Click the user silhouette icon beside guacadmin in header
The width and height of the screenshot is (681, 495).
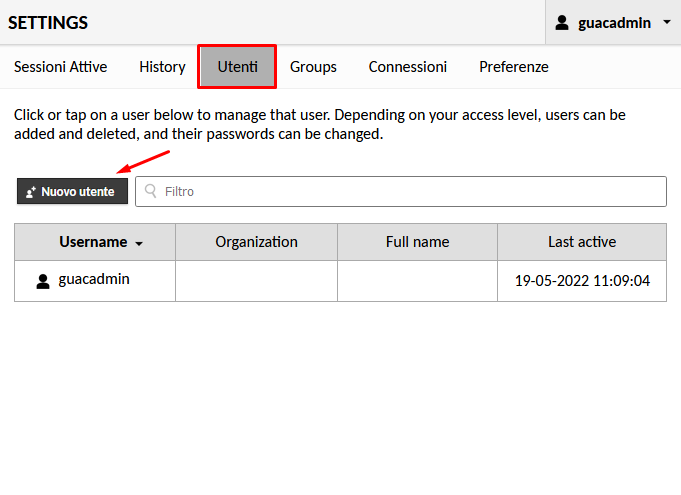pos(562,23)
